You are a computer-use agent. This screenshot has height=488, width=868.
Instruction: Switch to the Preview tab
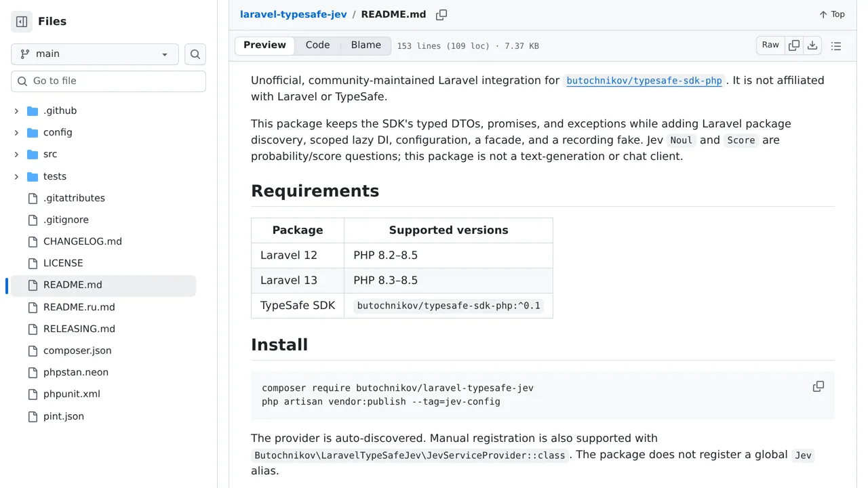coord(264,45)
